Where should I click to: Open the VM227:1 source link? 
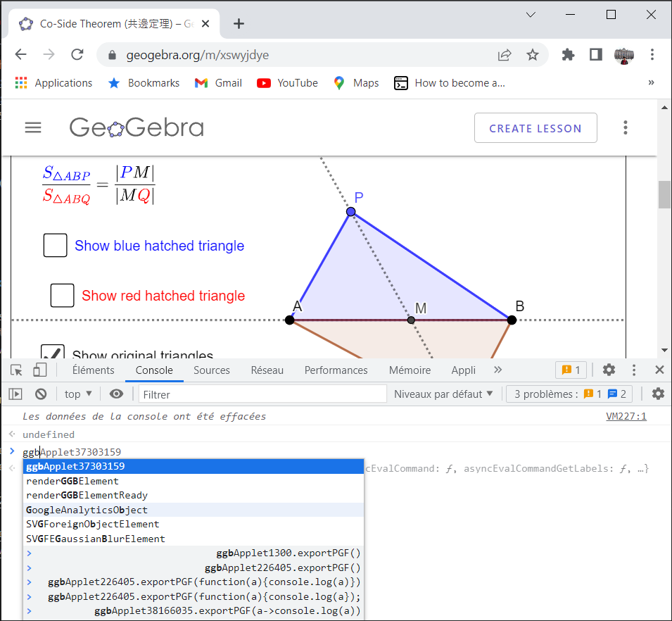click(x=626, y=416)
